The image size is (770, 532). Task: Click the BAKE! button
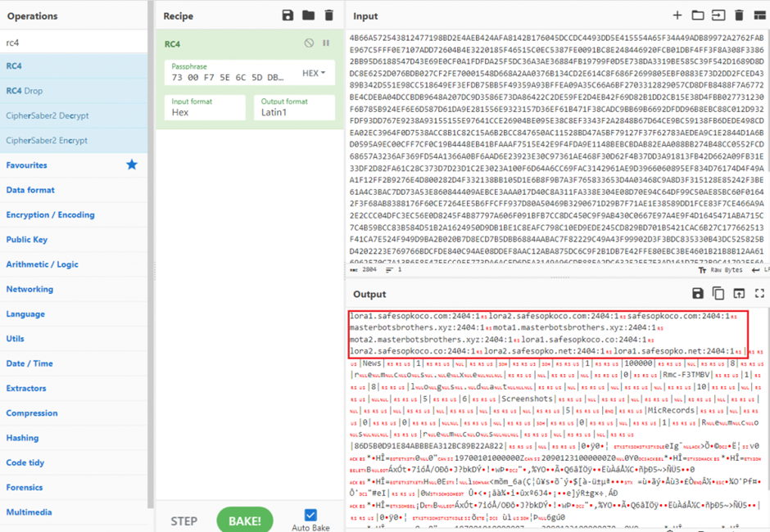pos(245,521)
